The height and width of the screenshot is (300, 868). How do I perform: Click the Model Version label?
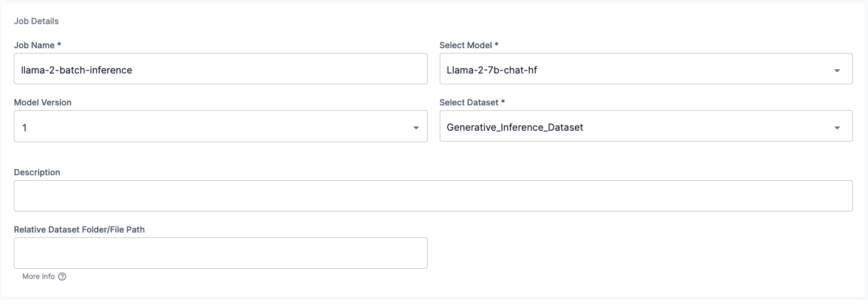point(42,102)
